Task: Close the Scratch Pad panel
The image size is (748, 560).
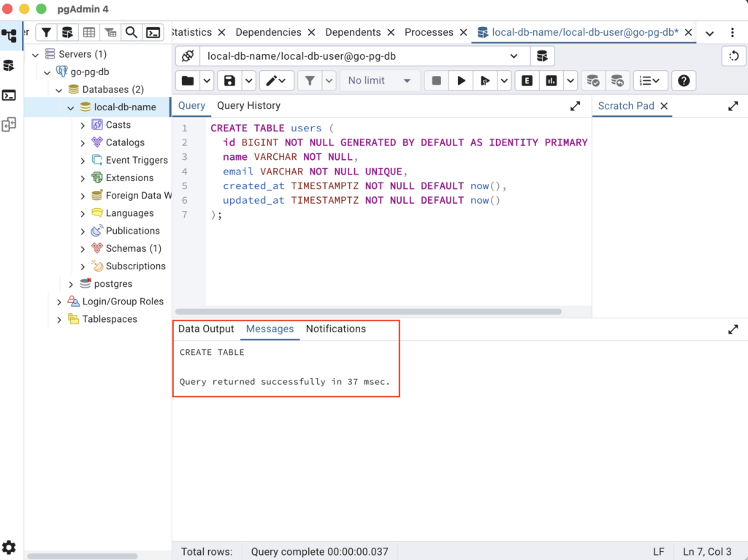Action: point(664,106)
